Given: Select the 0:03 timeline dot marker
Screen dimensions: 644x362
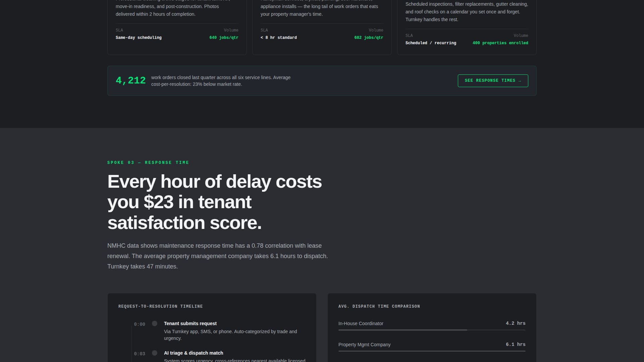Looking at the screenshot, I should (155, 353).
